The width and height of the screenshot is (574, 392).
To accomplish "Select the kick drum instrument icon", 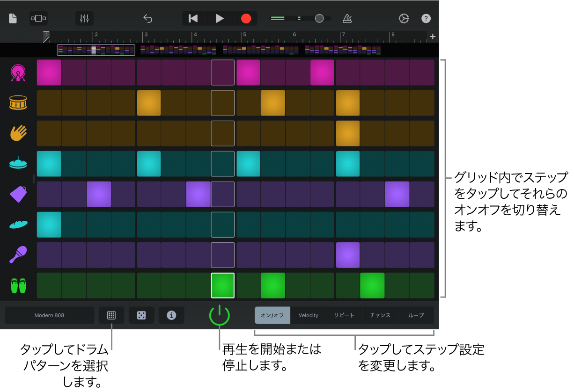I will 18,73.
